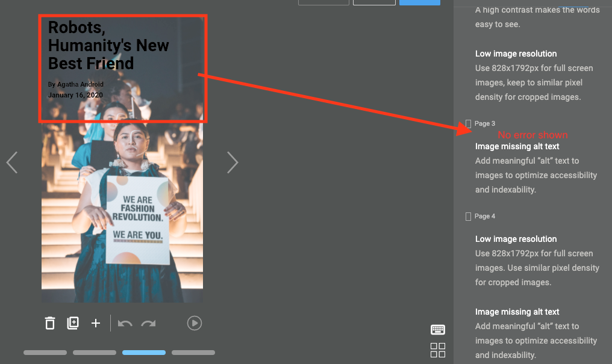Viewport: 612px width, 364px height.
Task: Click the Page 4 thumbnail icon
Action: tap(469, 217)
